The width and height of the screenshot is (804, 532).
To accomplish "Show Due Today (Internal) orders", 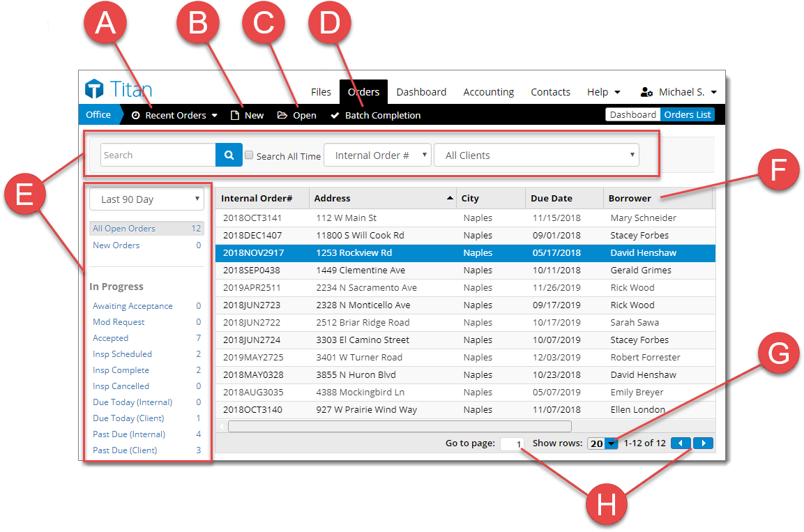I will pos(132,402).
